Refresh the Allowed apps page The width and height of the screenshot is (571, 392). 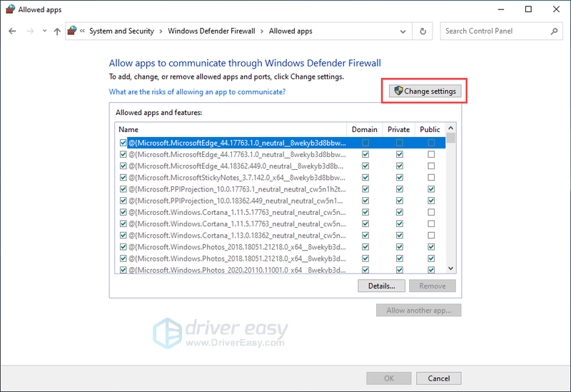coord(423,31)
